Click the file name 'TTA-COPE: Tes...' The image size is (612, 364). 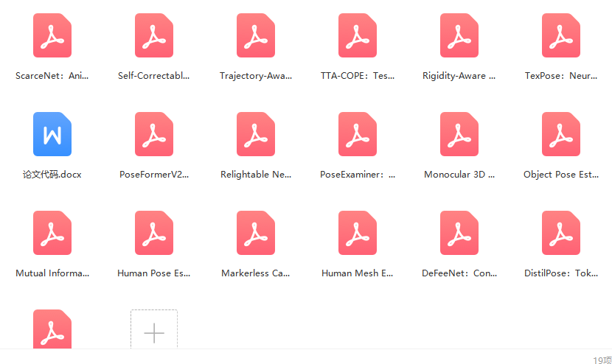[358, 76]
